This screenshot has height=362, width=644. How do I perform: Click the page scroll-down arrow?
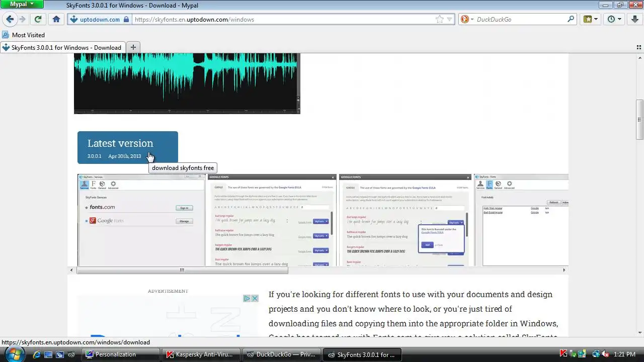pos(639,333)
